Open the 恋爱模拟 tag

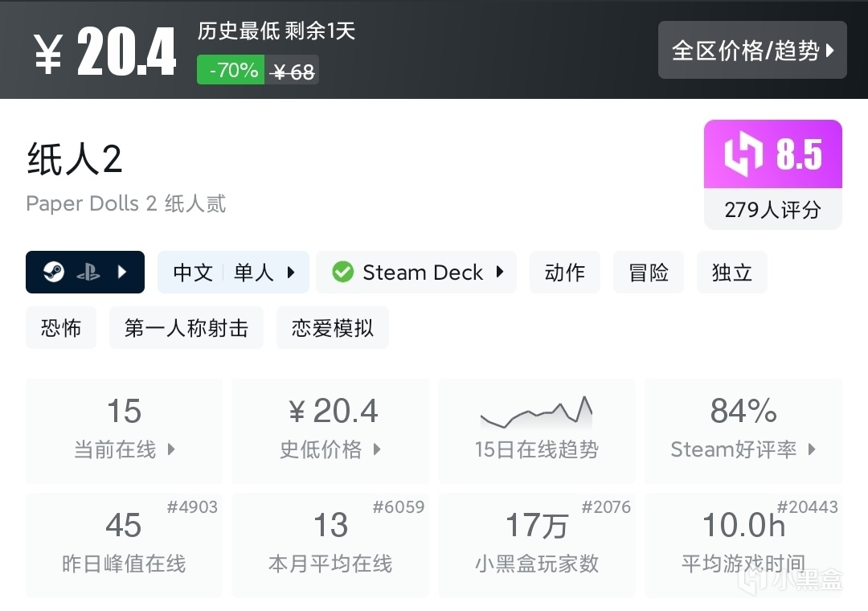333,328
